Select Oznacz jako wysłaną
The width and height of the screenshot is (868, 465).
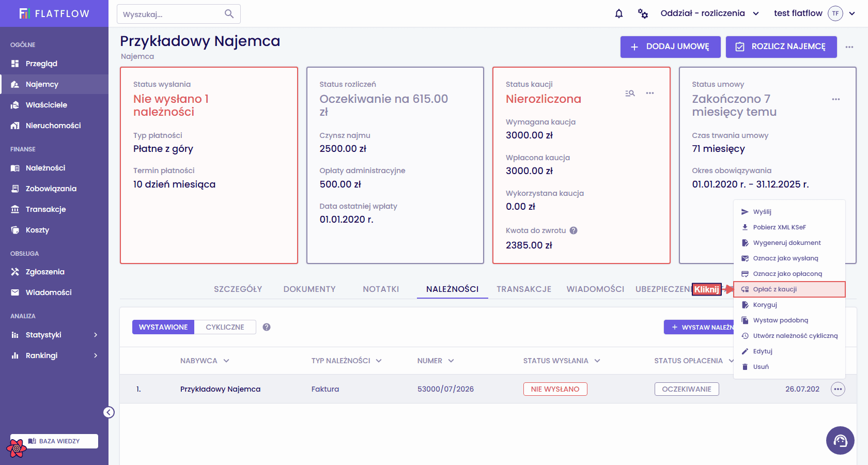789,258
